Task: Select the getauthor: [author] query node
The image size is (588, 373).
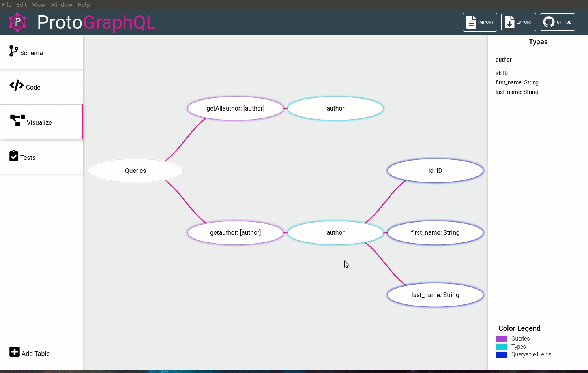Action: click(x=236, y=232)
